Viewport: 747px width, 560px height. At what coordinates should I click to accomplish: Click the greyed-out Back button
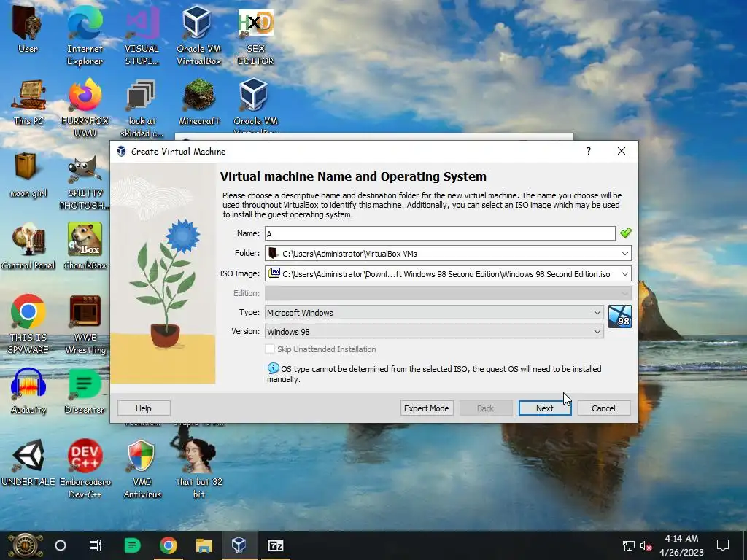pyautogui.click(x=485, y=408)
